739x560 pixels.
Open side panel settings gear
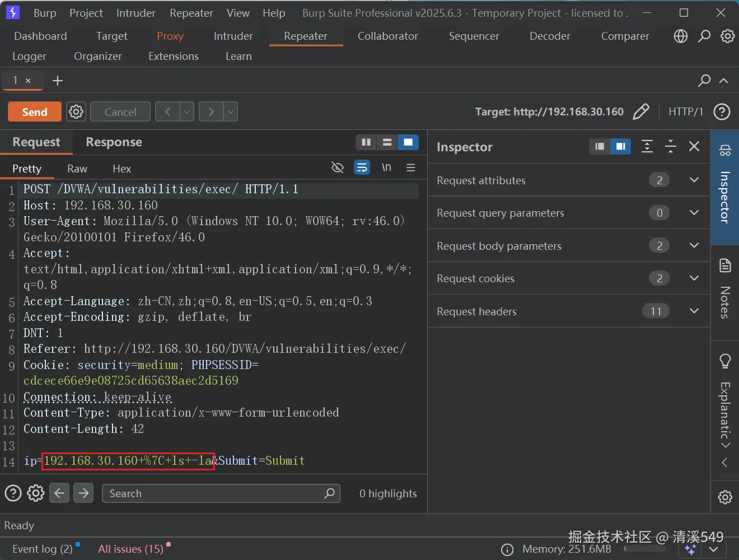click(725, 497)
